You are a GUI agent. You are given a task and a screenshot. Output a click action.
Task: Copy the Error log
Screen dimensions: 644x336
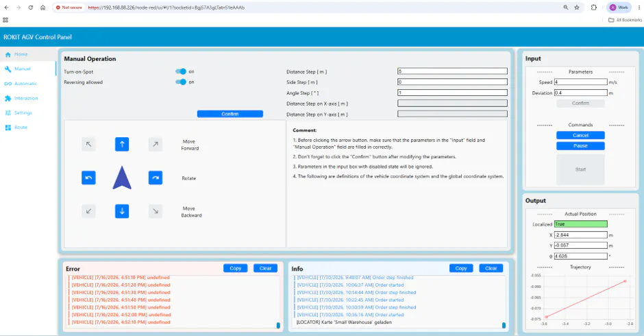(236, 268)
